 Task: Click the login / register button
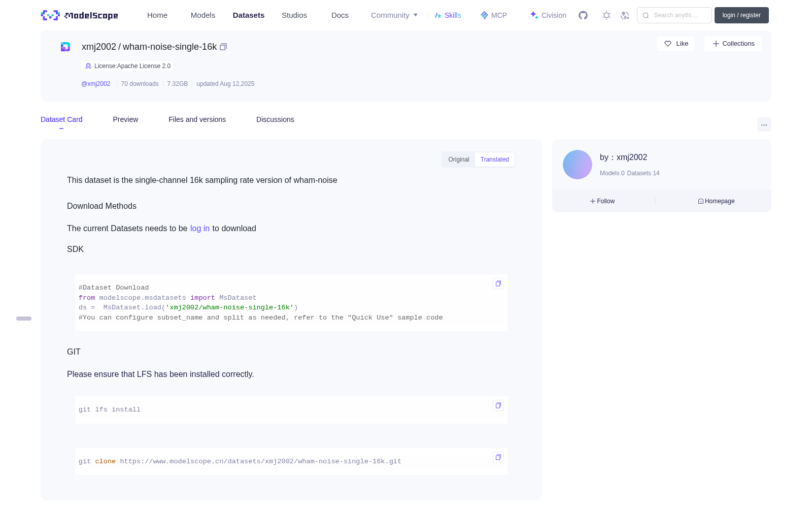[741, 15]
